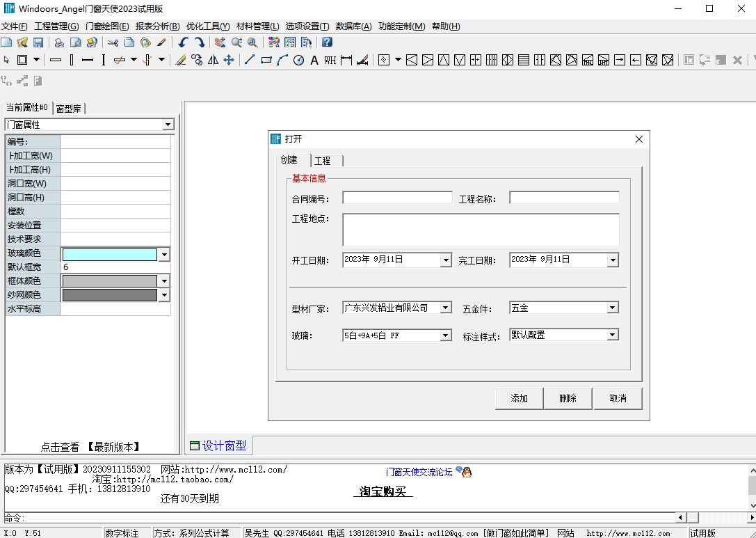Click the 工程名称 input field

[x=564, y=198]
